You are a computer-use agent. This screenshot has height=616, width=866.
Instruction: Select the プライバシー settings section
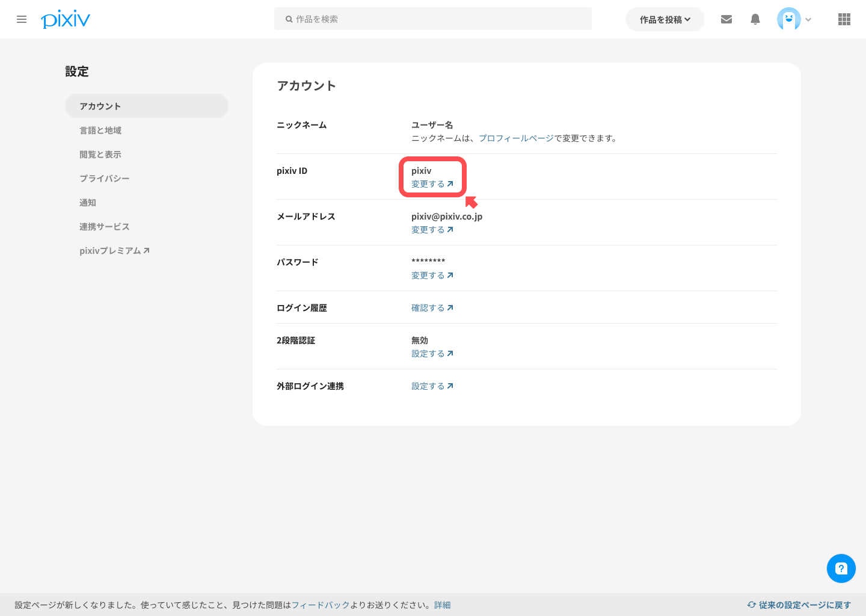pos(105,178)
